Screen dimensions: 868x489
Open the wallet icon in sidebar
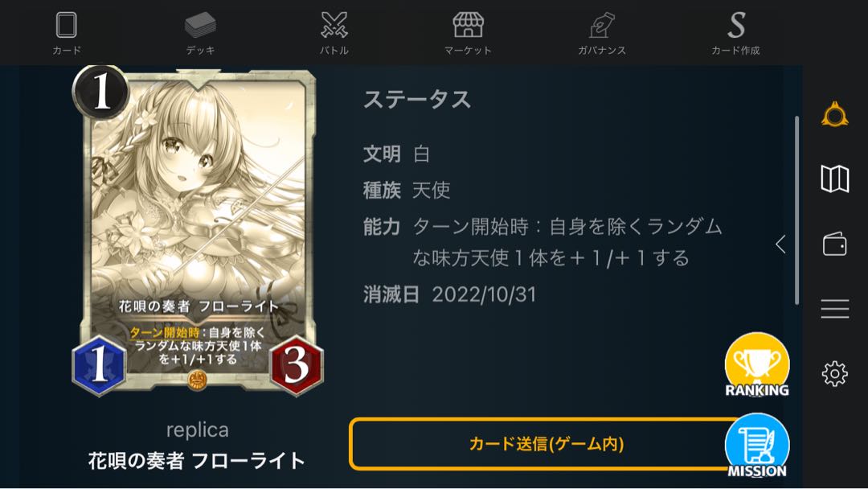click(835, 244)
